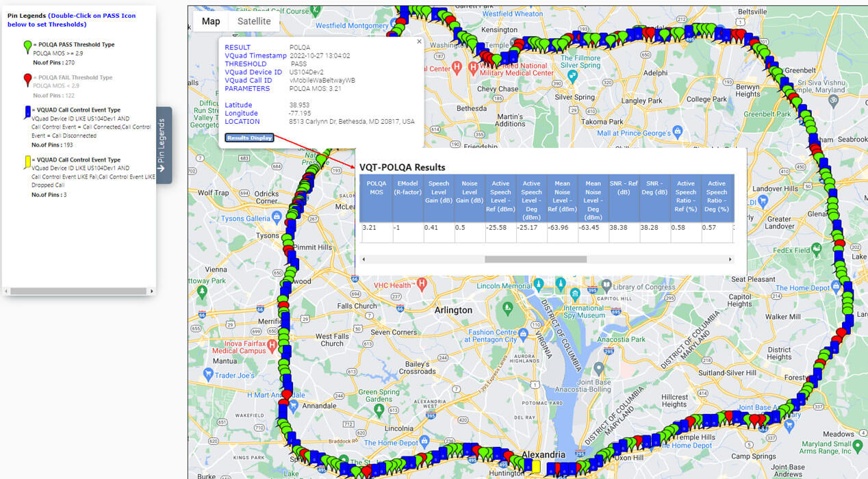The width and height of the screenshot is (868, 479).
Task: Click the Arlington city label on map
Action: click(x=453, y=310)
